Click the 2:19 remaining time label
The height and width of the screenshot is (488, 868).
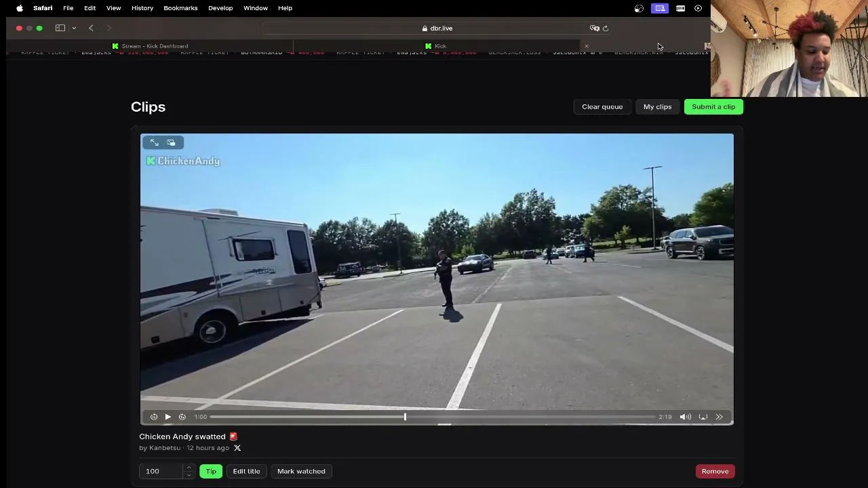tap(665, 417)
